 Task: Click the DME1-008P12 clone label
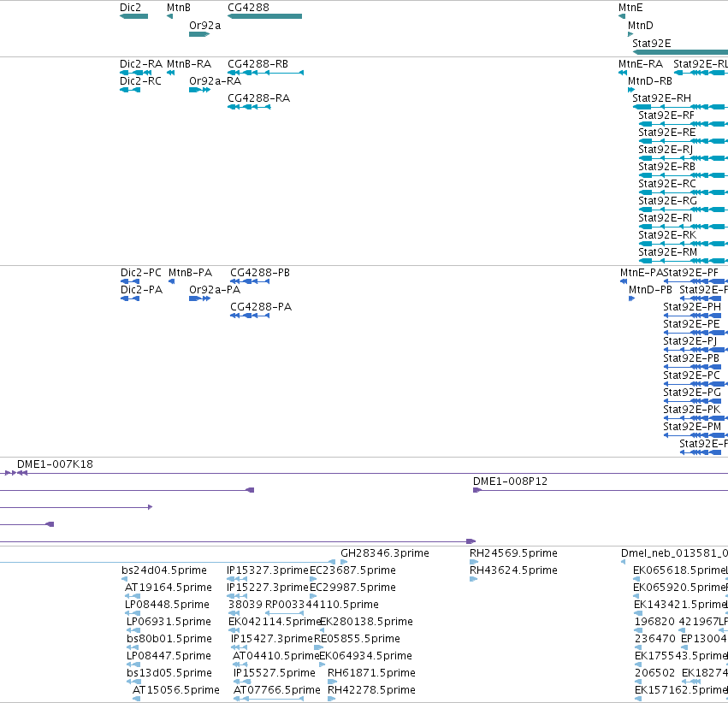tap(510, 481)
